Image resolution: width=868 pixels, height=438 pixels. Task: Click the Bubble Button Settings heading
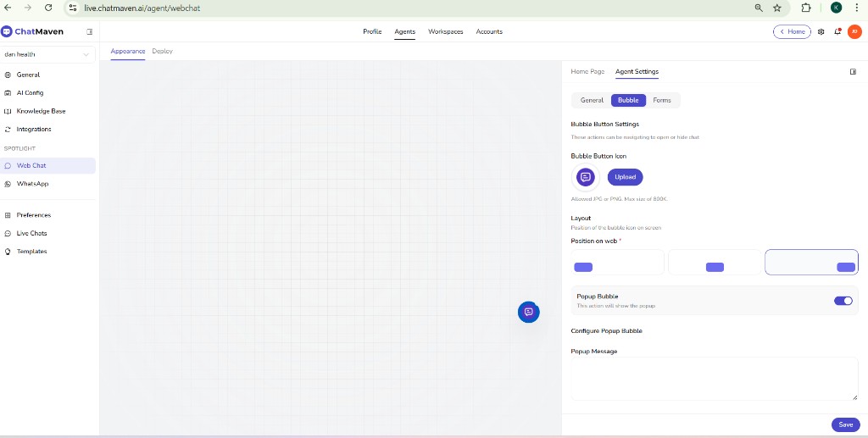[x=604, y=124]
